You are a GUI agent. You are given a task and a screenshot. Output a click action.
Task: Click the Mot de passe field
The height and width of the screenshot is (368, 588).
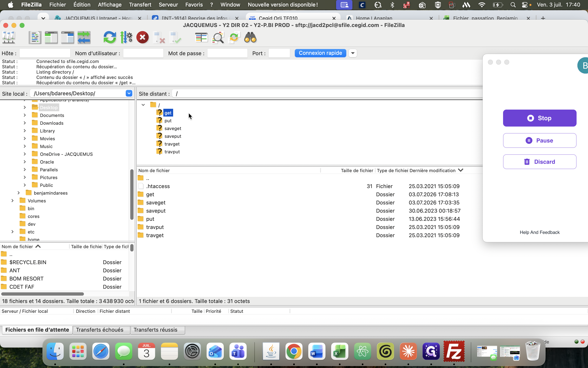click(227, 53)
